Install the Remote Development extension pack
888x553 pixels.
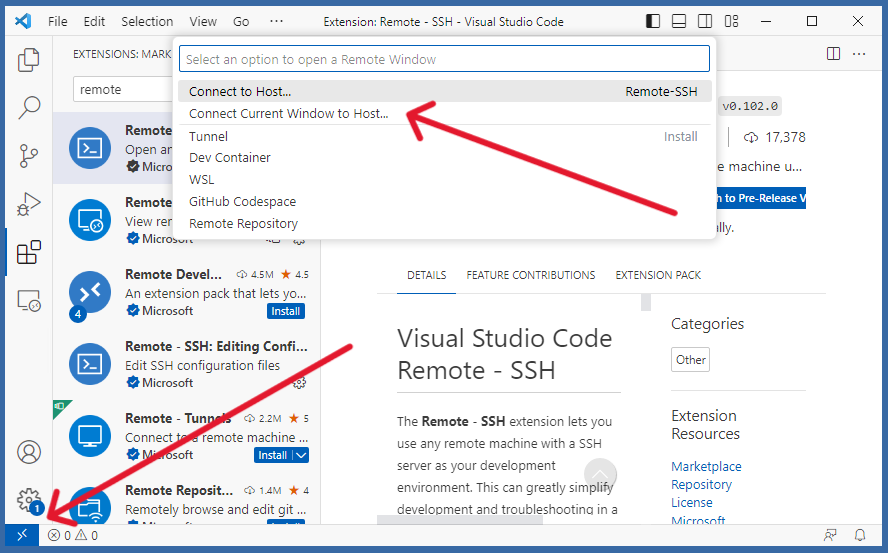pyautogui.click(x=285, y=311)
